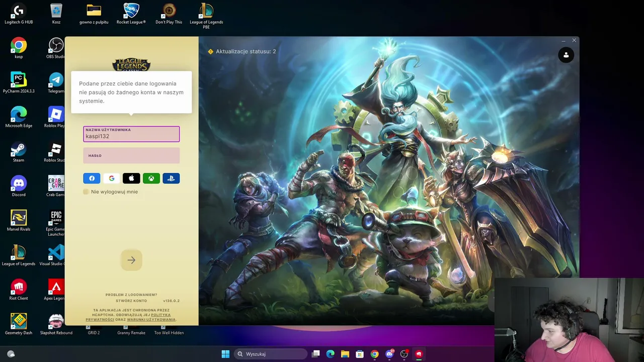The width and height of the screenshot is (644, 362).
Task: Close the Riot Client window
Action: [x=574, y=40]
